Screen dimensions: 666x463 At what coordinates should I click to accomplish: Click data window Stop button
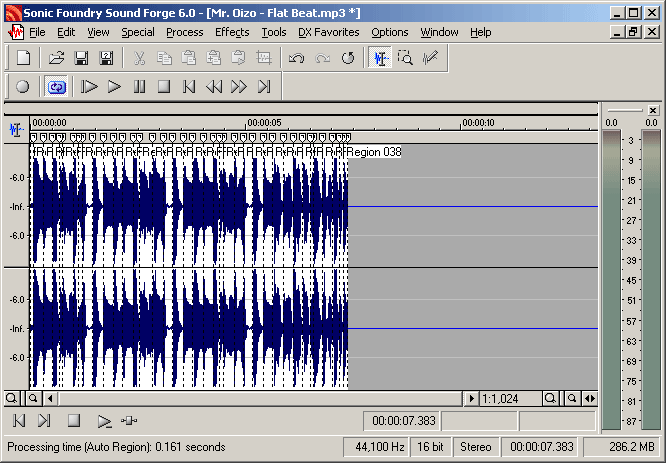(x=74, y=421)
